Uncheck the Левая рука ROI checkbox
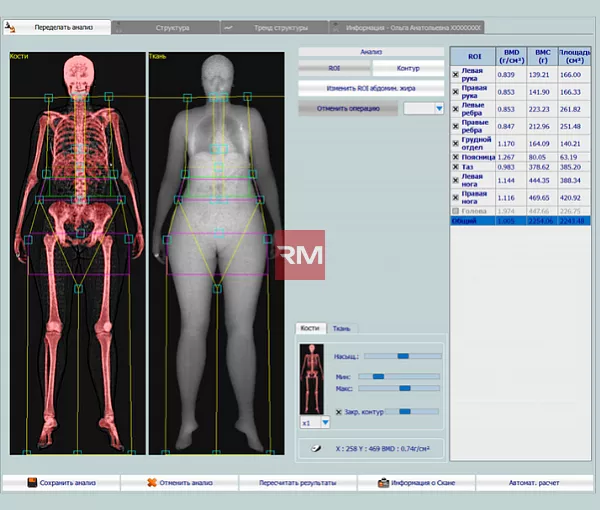Screen dimensions: 600x510 (x=455, y=75)
